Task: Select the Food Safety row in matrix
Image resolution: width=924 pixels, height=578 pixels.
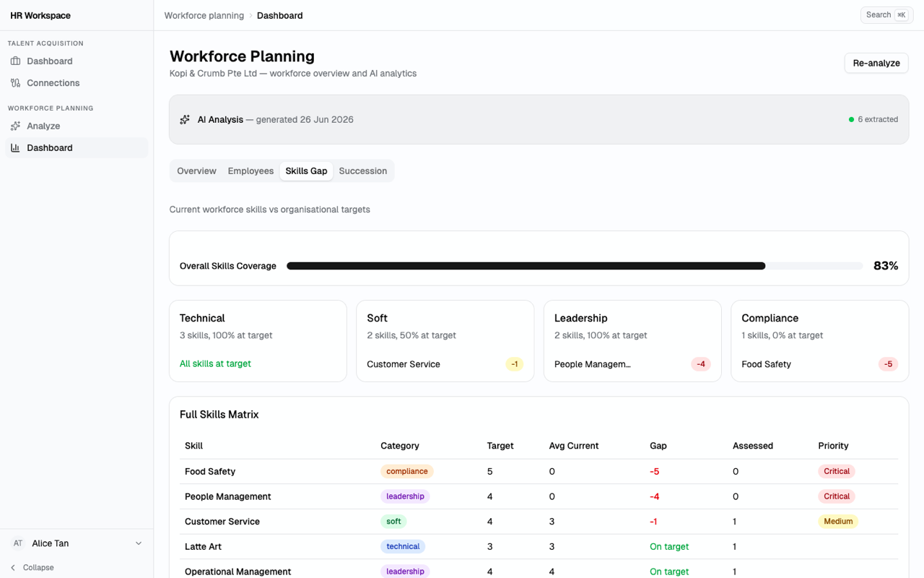Action: coord(539,472)
